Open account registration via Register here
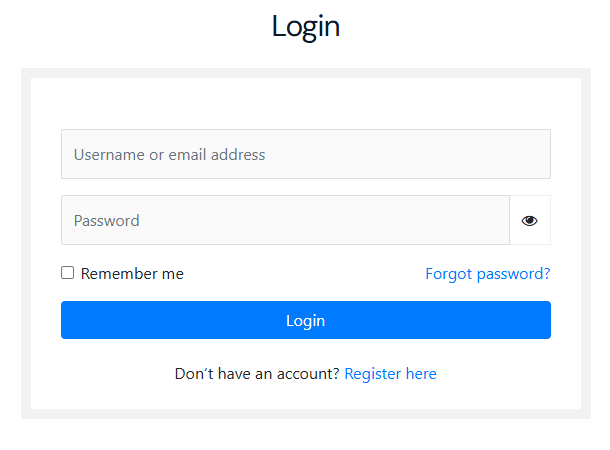 pos(390,374)
